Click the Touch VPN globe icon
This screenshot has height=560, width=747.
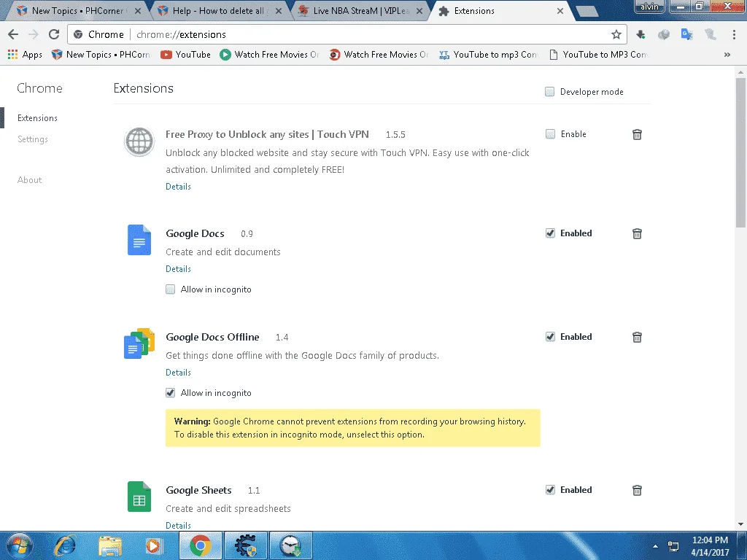click(x=139, y=141)
